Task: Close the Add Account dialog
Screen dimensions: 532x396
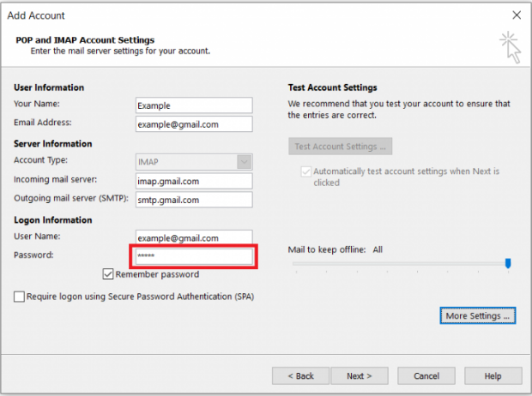Action: point(517,15)
